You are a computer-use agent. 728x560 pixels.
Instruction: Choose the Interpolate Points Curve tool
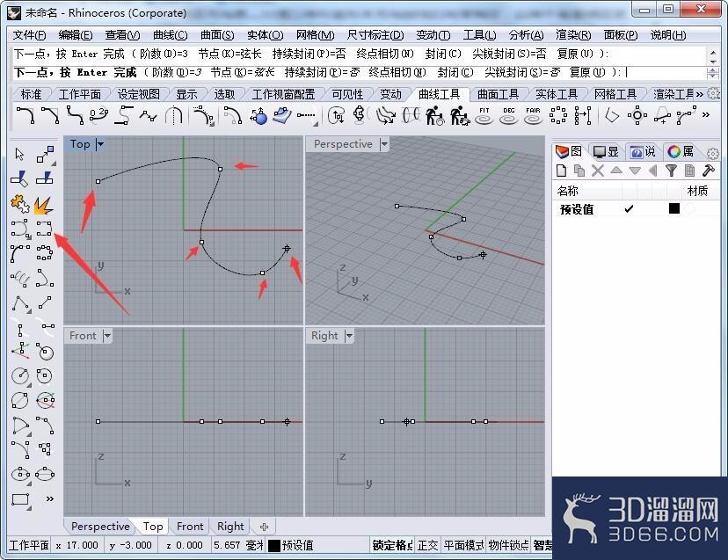[44, 229]
